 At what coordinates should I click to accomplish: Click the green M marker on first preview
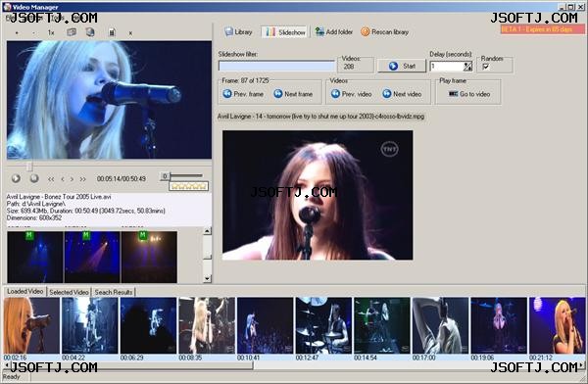click(x=29, y=235)
